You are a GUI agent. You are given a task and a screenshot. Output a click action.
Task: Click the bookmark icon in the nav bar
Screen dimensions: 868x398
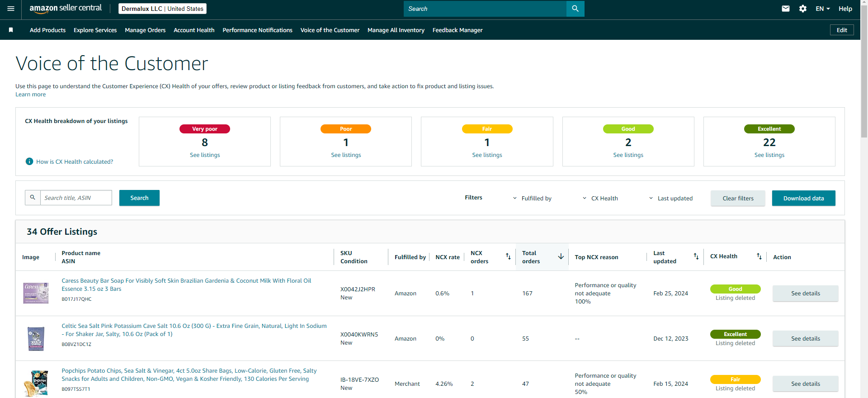(x=11, y=30)
